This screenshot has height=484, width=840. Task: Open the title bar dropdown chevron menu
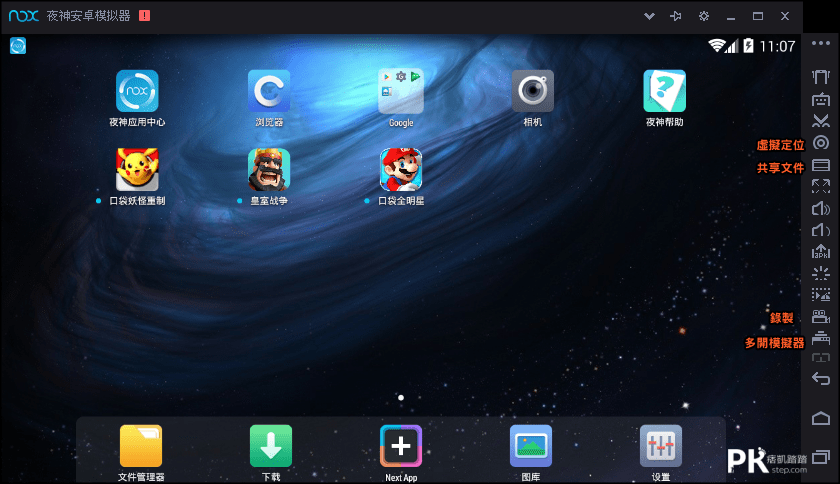pyautogui.click(x=649, y=16)
